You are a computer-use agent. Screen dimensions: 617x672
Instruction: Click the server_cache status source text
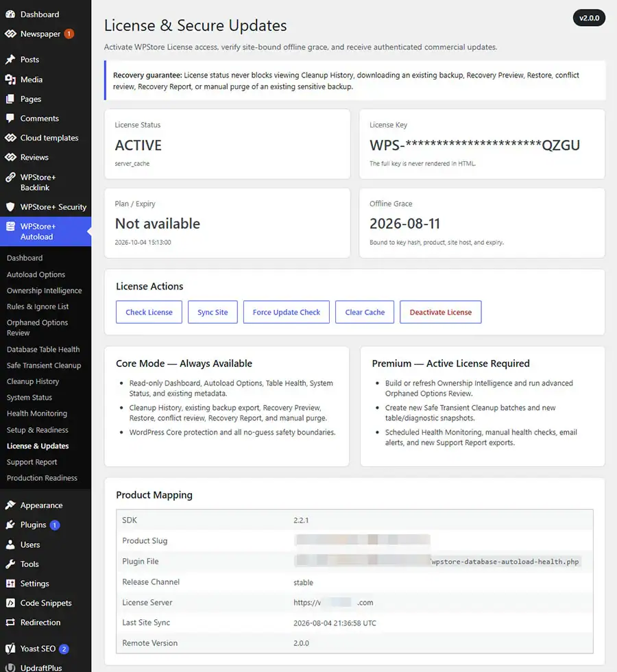[132, 164]
